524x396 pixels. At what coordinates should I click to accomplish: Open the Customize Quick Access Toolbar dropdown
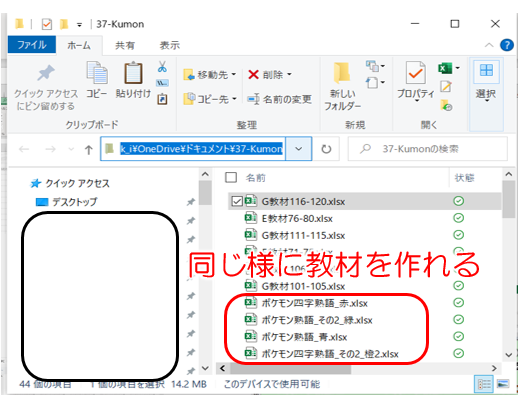79,25
